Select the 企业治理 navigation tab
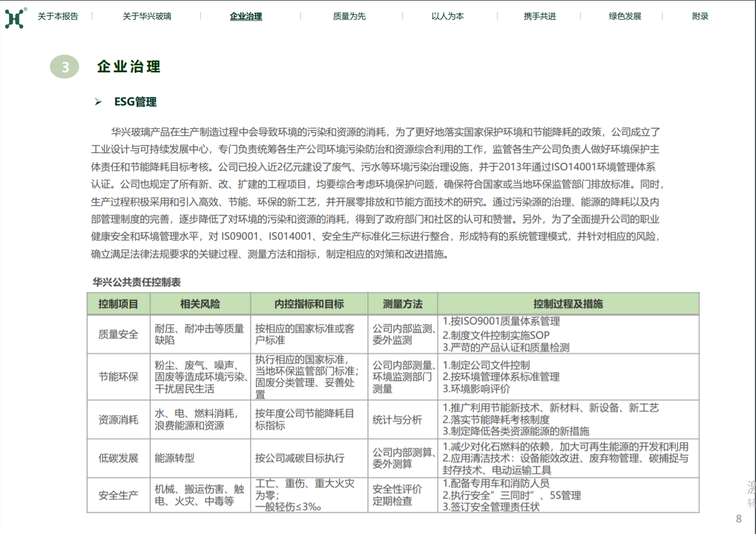 (x=246, y=16)
